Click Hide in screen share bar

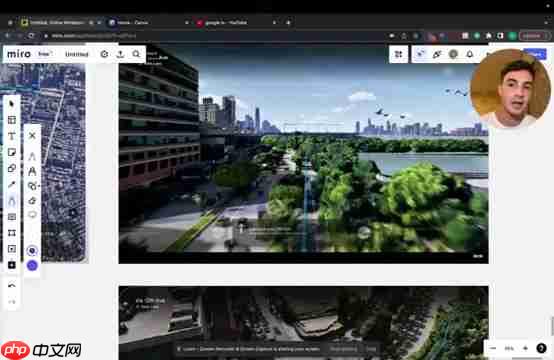point(371,349)
